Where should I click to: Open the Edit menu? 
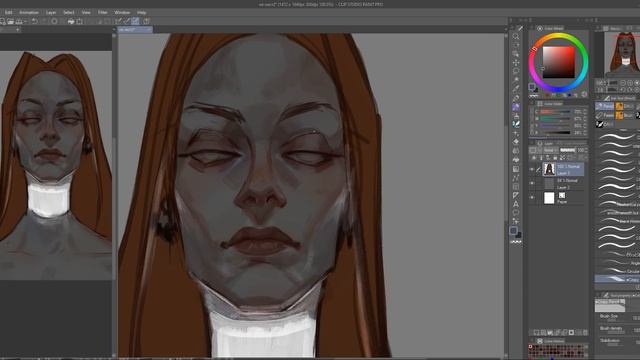click(x=9, y=13)
